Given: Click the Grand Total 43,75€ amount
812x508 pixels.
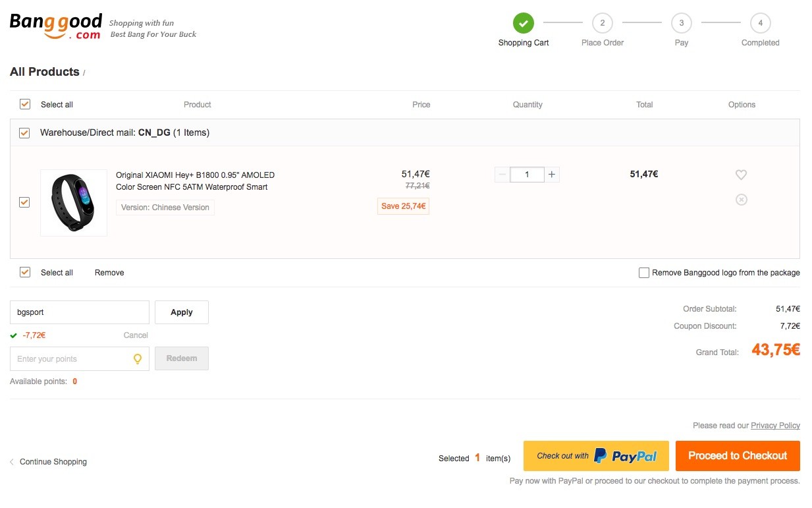Looking at the screenshot, I should (x=776, y=350).
